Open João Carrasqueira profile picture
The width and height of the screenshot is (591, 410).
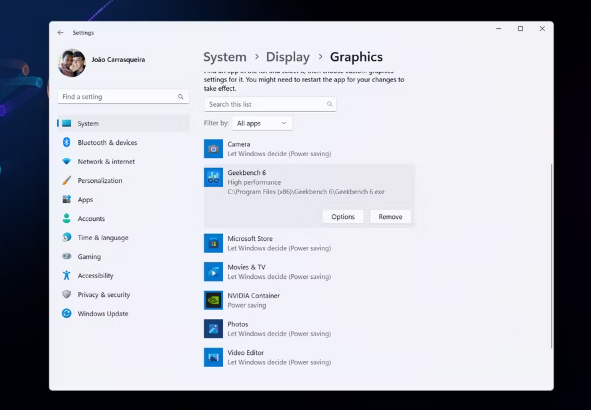click(x=72, y=63)
